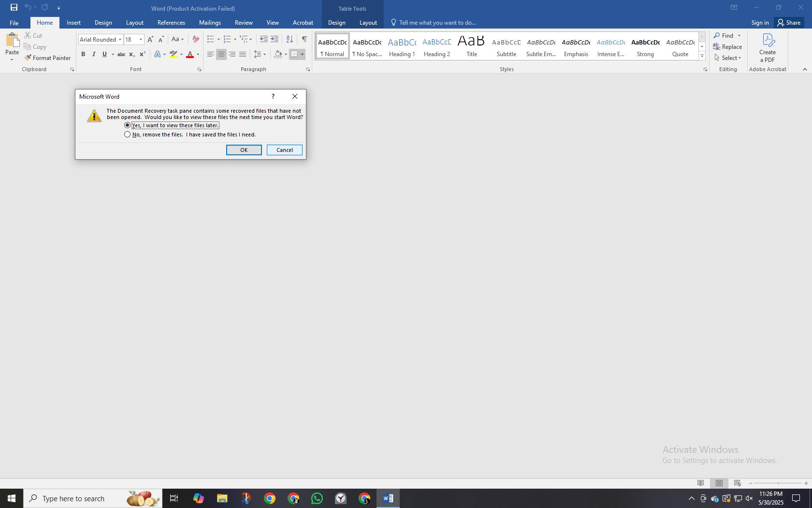
Task: Click the Save icon in title bar
Action: pyautogui.click(x=14, y=7)
